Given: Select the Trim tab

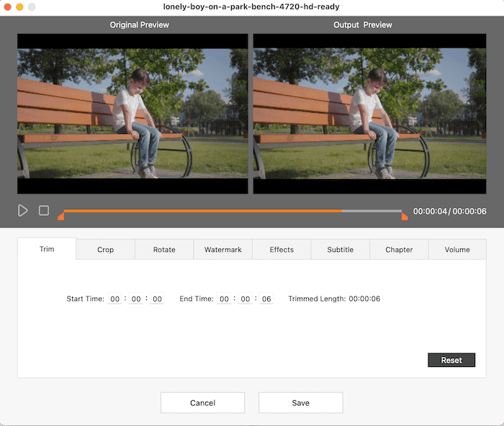Looking at the screenshot, I should (x=47, y=249).
